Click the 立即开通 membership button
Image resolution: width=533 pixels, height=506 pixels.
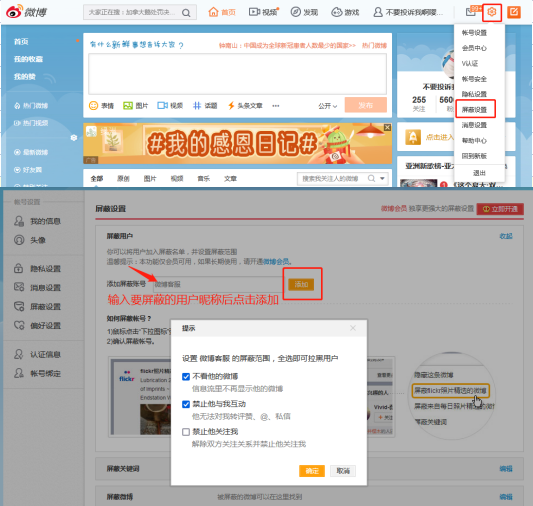(x=500, y=209)
